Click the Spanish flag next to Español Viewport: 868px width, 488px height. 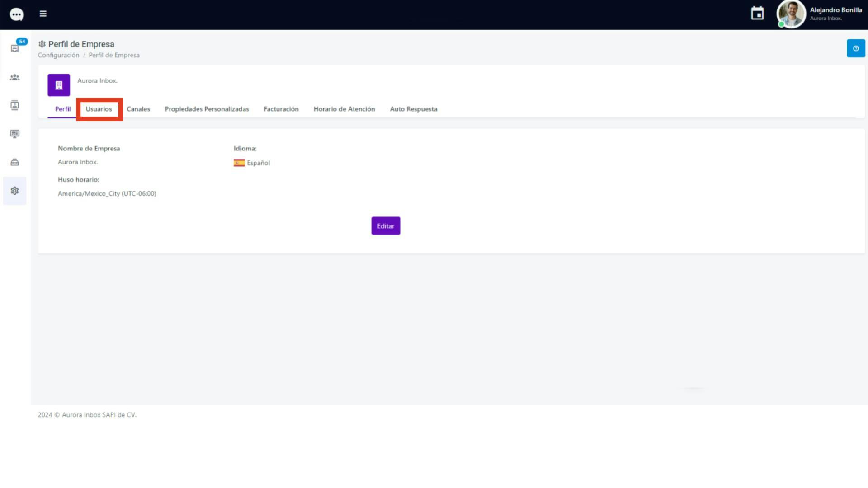239,163
